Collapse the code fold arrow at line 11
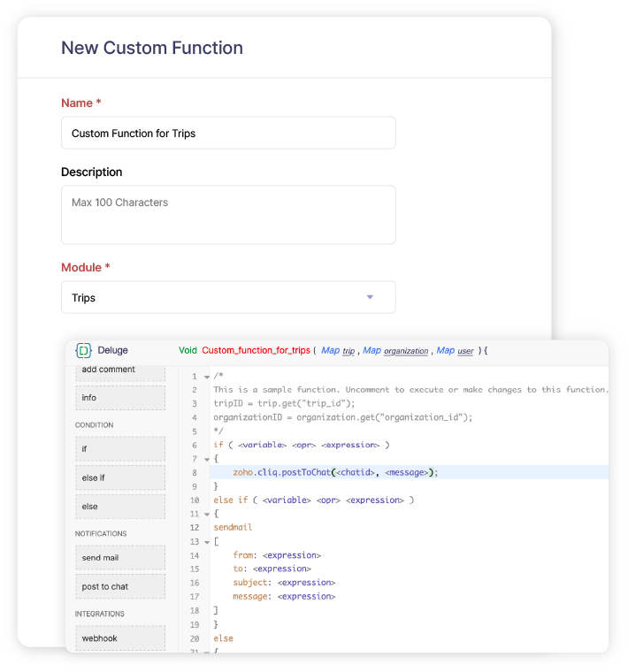This screenshot has height=672, width=628. (207, 515)
